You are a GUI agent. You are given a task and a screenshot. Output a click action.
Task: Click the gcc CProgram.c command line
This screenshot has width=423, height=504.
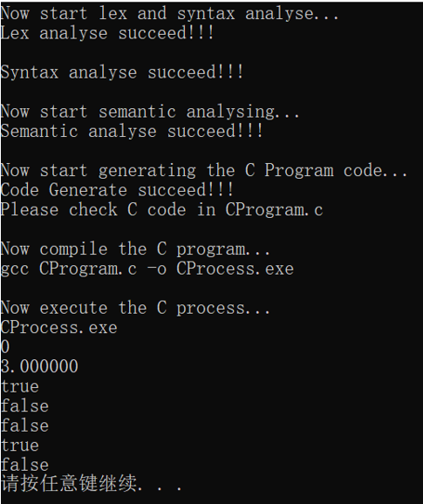tap(147, 269)
